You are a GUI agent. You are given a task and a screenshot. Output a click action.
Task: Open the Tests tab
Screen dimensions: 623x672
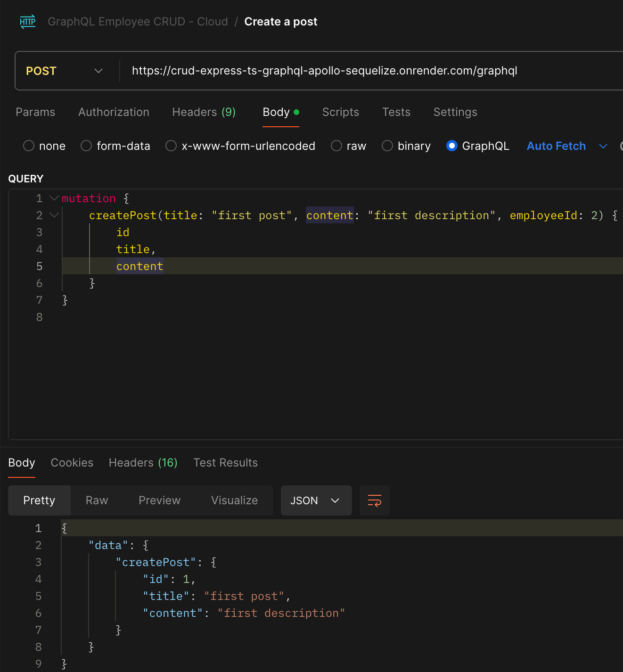coord(396,112)
